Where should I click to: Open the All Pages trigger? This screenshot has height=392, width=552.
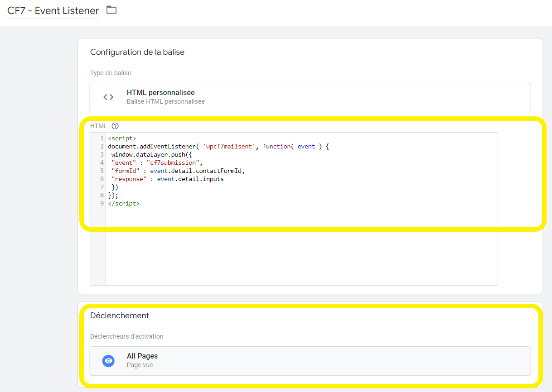310,361
